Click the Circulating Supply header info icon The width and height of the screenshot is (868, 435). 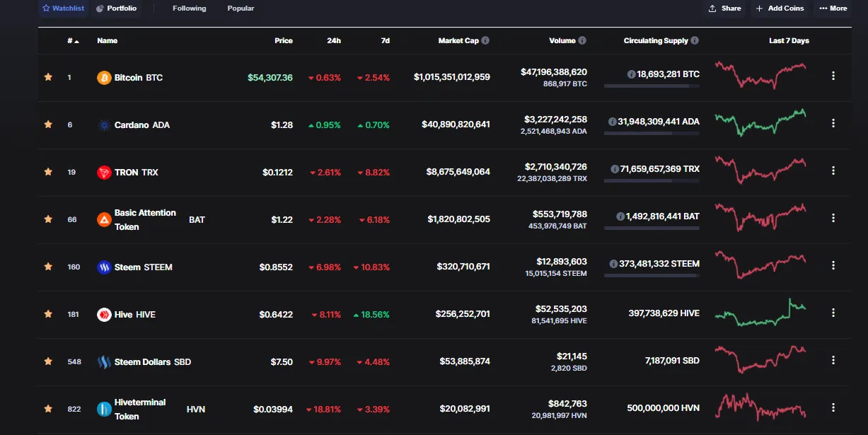(x=695, y=41)
